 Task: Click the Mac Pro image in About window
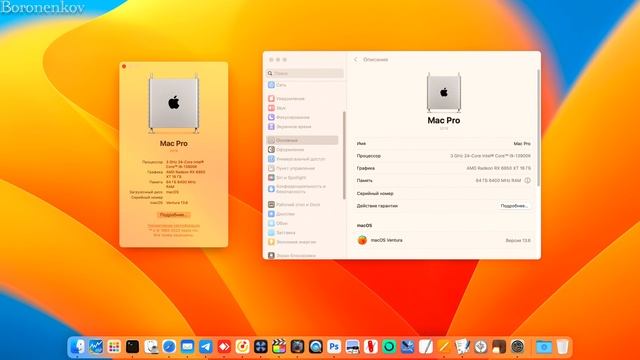point(173,104)
